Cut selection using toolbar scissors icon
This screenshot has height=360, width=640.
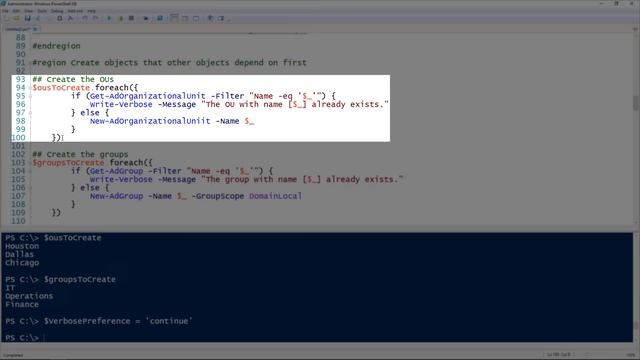pyautogui.click(x=38, y=18)
